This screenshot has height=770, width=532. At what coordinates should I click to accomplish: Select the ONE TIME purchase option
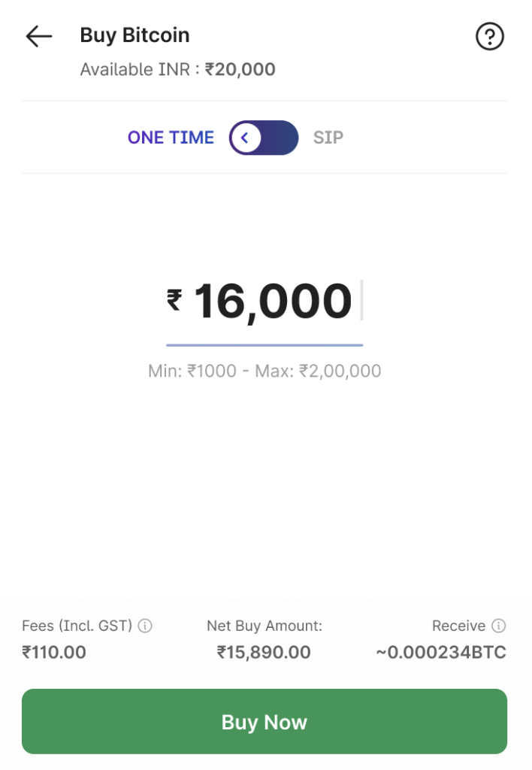tap(171, 138)
